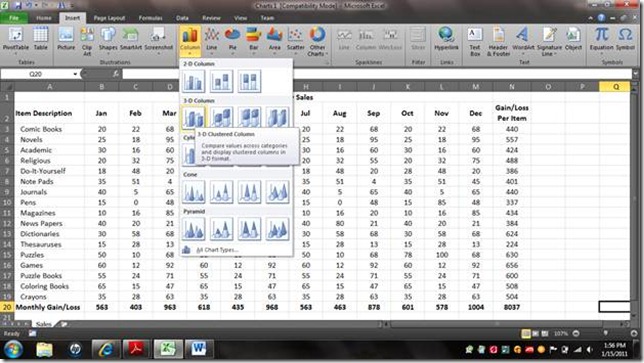Pick the second Pyramid chart type
This screenshot has height=363, width=644.
click(x=221, y=229)
